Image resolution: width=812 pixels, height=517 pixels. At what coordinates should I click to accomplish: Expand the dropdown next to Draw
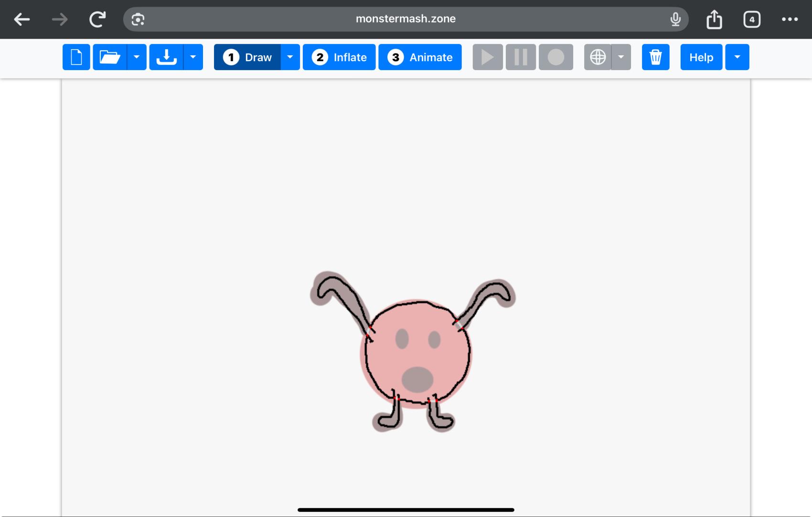(x=289, y=57)
